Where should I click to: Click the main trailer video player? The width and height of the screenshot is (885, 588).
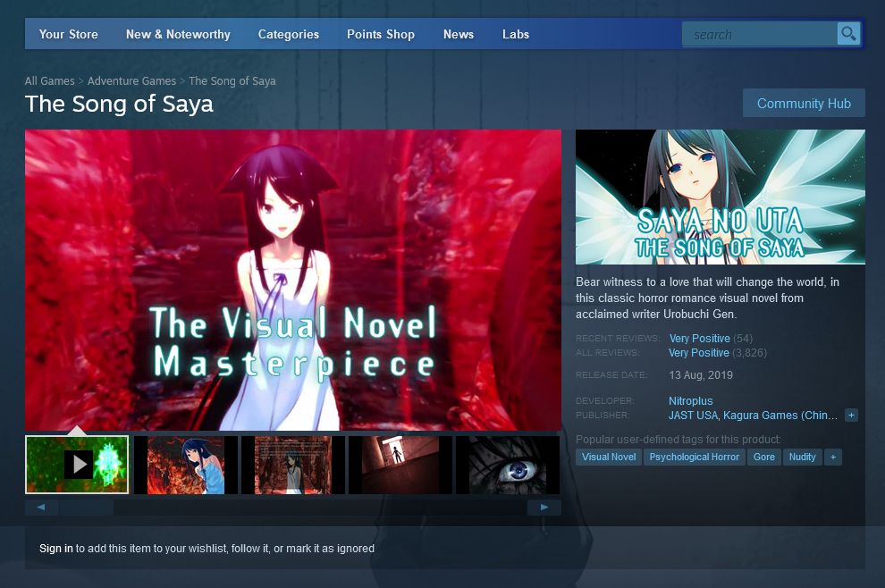(293, 280)
